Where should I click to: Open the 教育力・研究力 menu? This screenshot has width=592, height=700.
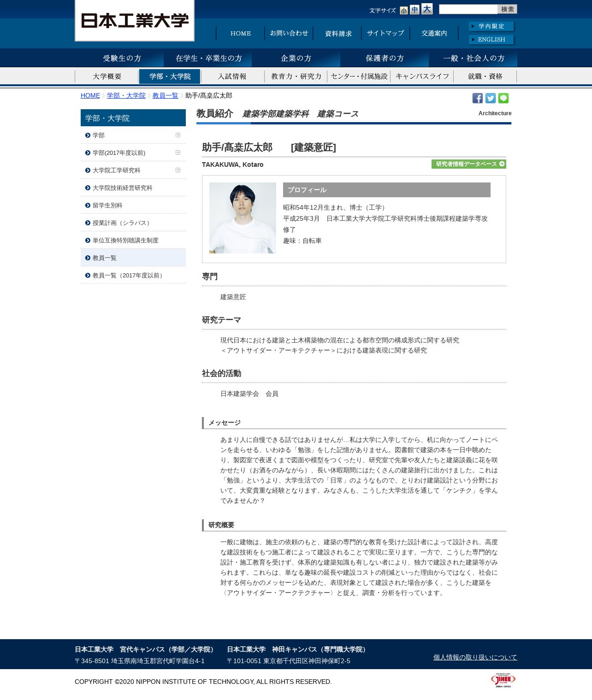tap(296, 76)
